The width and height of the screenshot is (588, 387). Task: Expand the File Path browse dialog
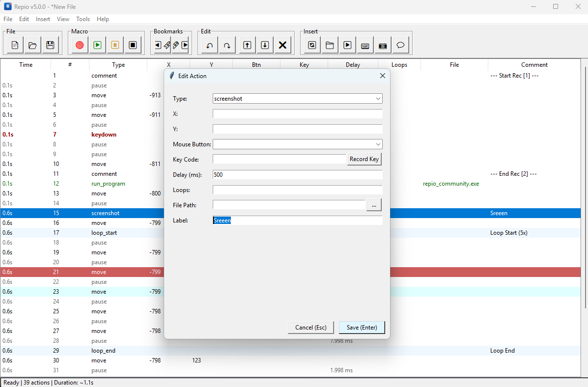[374, 205]
